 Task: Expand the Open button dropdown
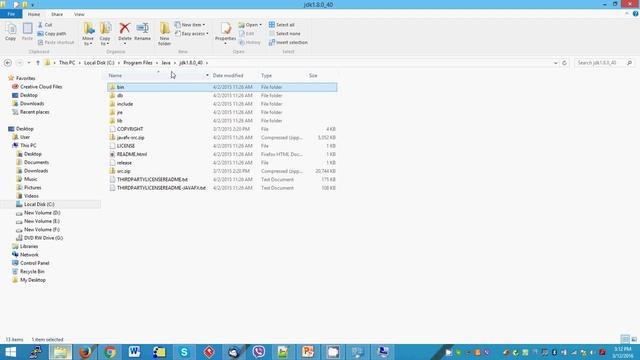pyautogui.click(x=260, y=25)
